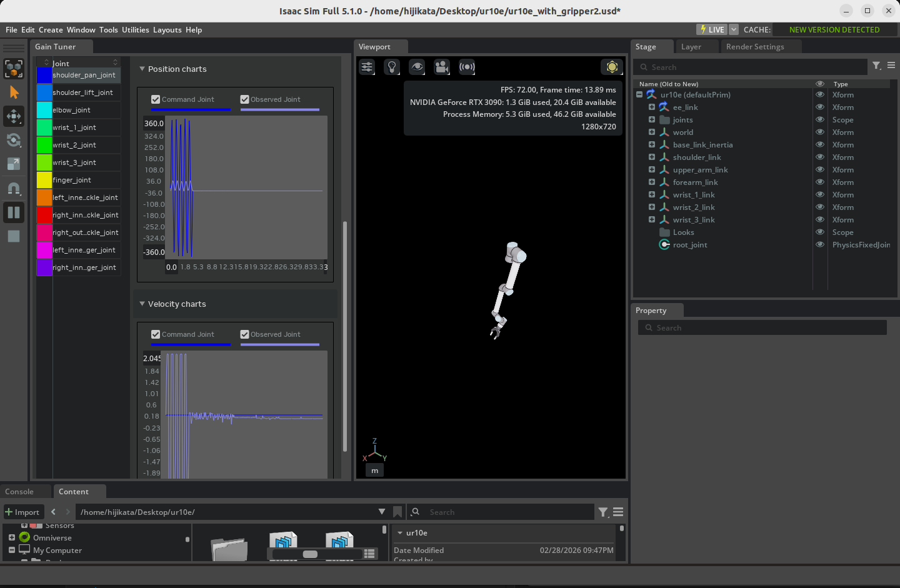Open the viewport eye display menu
900x588 pixels.
click(x=417, y=67)
